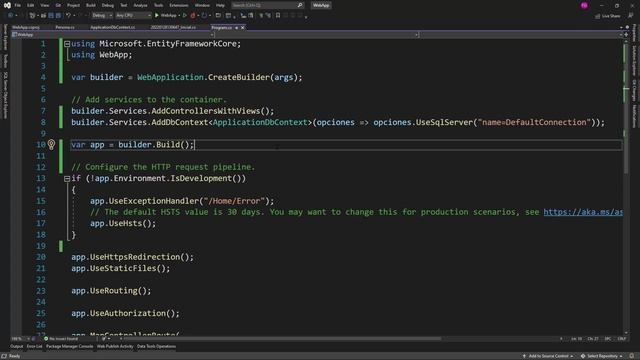Open the aka.ms link on line 16
Screen dimensions: 640x360
pos(583,212)
